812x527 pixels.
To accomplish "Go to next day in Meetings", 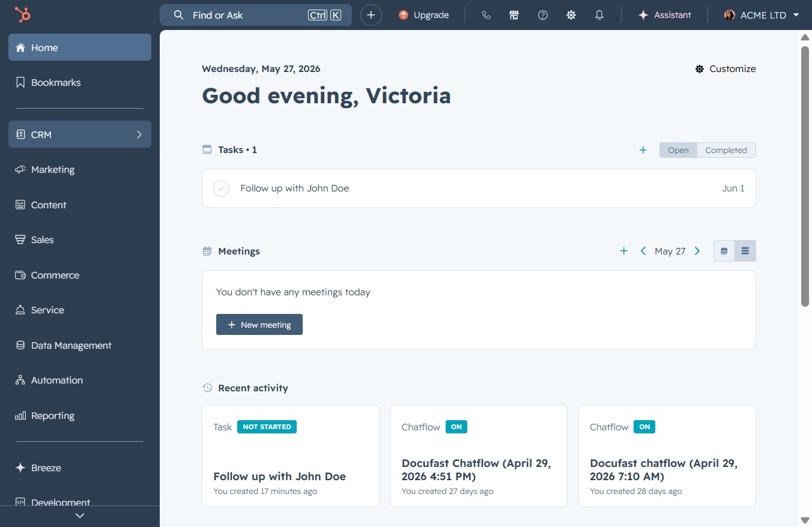I will point(697,251).
